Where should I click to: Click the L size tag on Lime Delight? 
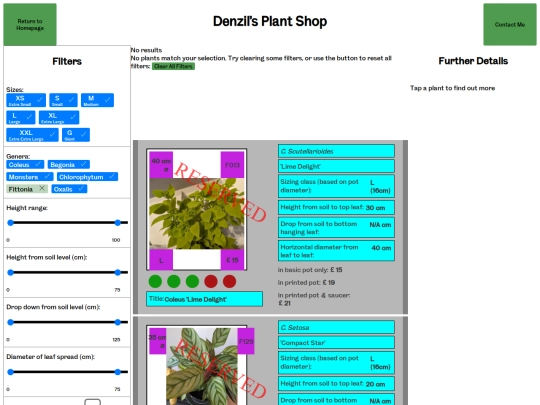click(x=161, y=260)
